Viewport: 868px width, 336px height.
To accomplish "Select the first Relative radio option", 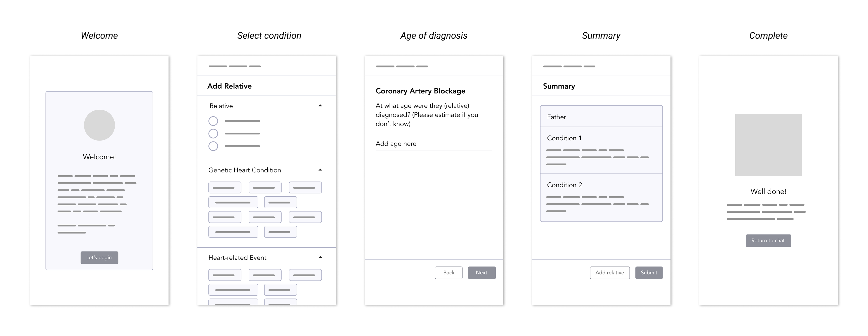I will [213, 121].
